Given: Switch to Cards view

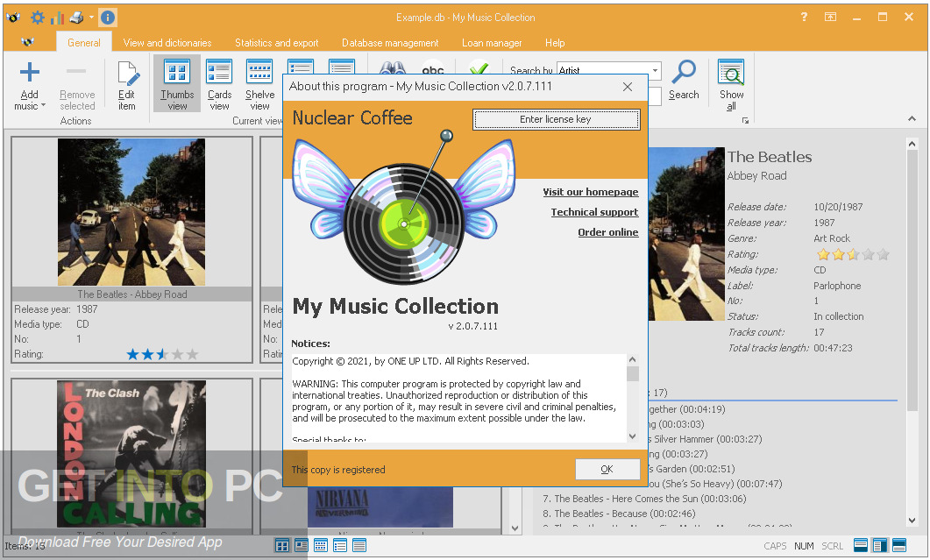Looking at the screenshot, I should (x=219, y=85).
